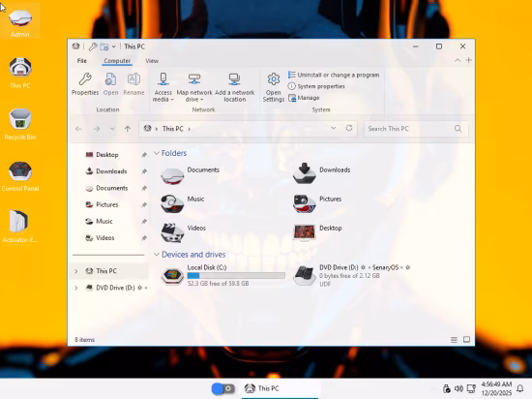The image size is (532, 399).
Task: Select the DVD Drive (D:) SenaryOS drive
Action: coord(352,275)
